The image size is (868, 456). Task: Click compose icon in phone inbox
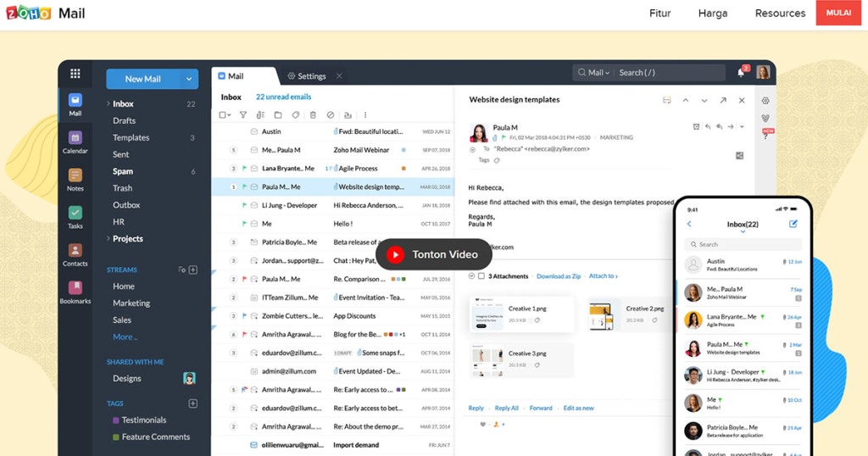tap(793, 224)
